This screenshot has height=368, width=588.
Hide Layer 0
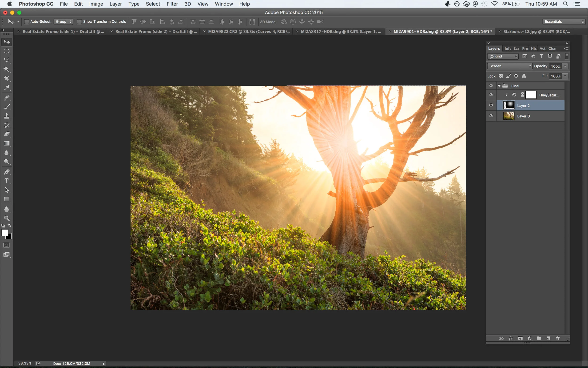tap(491, 116)
